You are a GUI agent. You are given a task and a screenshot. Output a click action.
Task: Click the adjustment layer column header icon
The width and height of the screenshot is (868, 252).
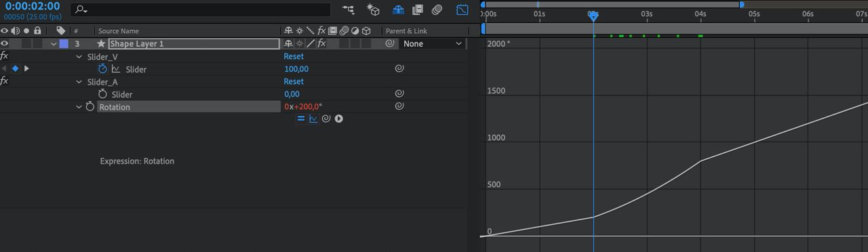(x=355, y=30)
